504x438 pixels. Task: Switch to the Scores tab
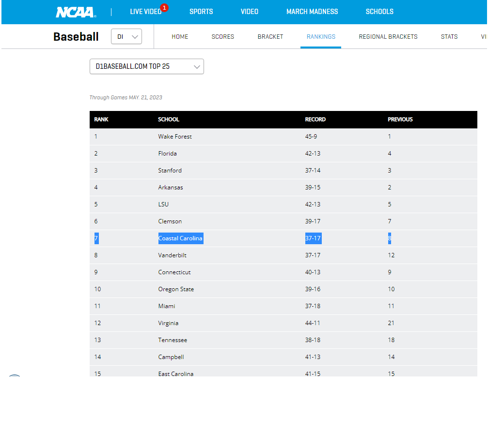click(x=223, y=37)
